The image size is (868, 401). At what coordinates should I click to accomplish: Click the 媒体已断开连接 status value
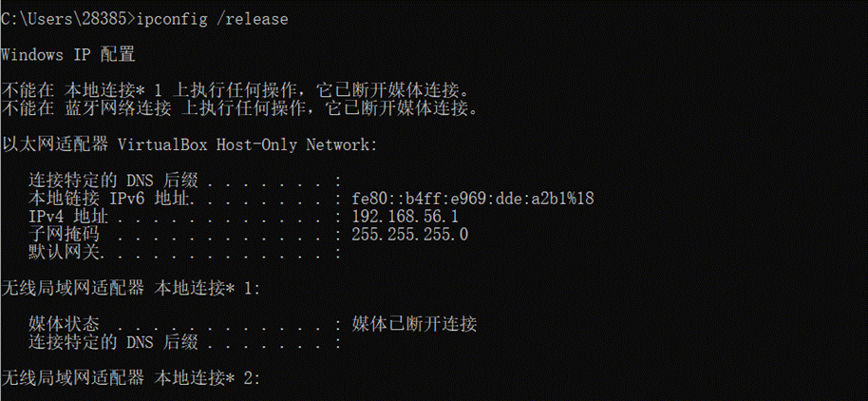414,324
